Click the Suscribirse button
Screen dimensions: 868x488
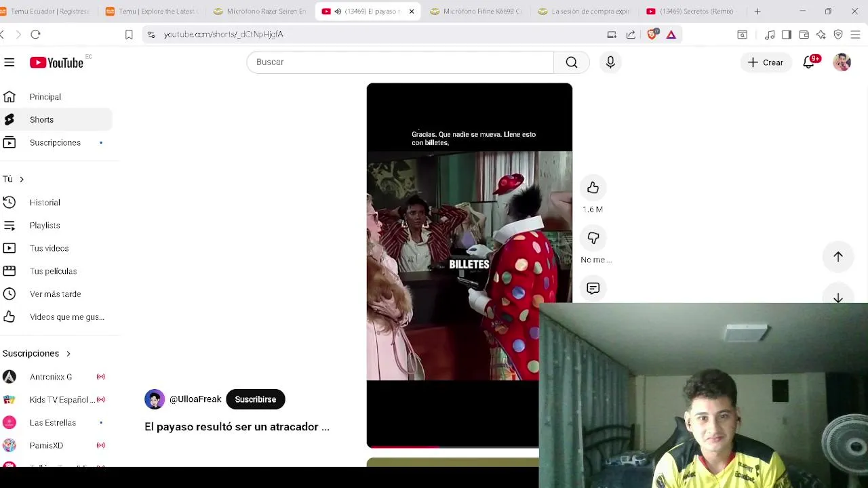(x=256, y=399)
